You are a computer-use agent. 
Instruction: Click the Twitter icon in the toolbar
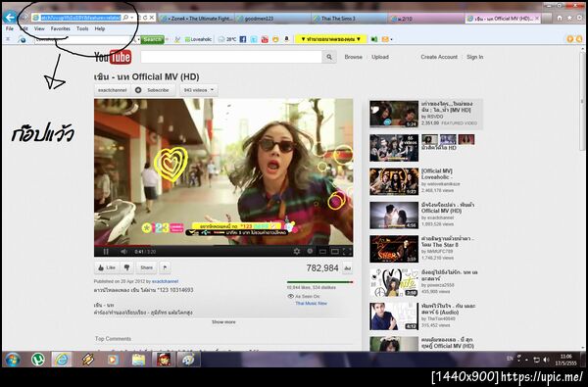click(254, 39)
